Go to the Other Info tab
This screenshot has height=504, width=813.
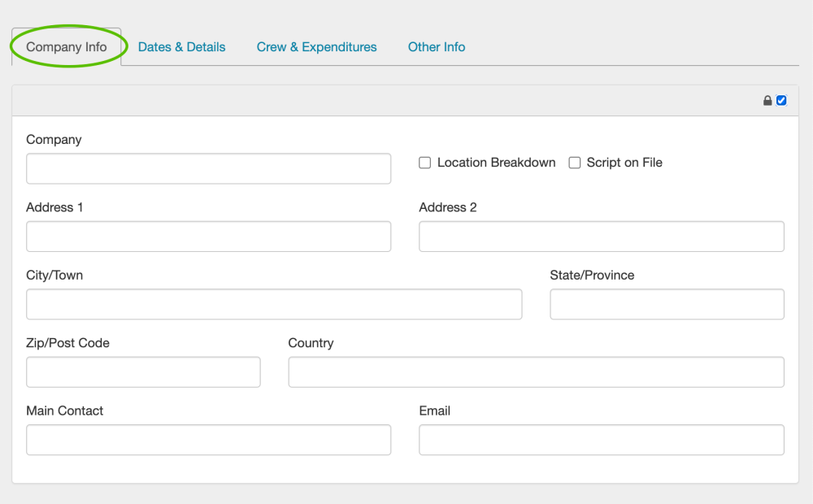(x=437, y=47)
